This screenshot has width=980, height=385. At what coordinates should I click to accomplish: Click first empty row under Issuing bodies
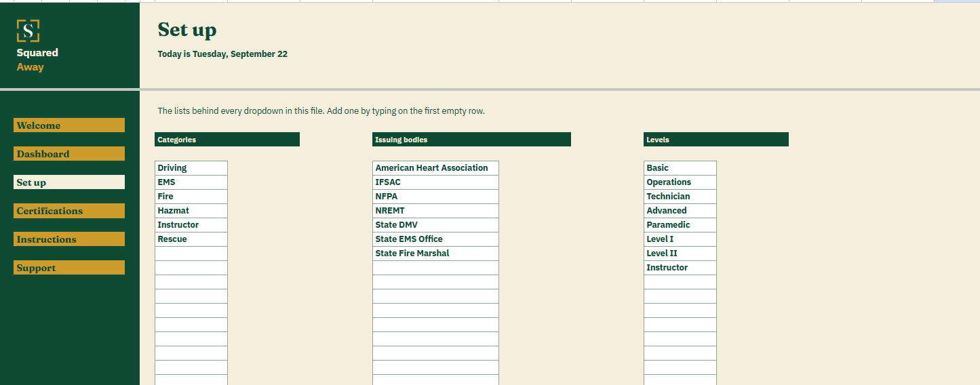[435, 268]
